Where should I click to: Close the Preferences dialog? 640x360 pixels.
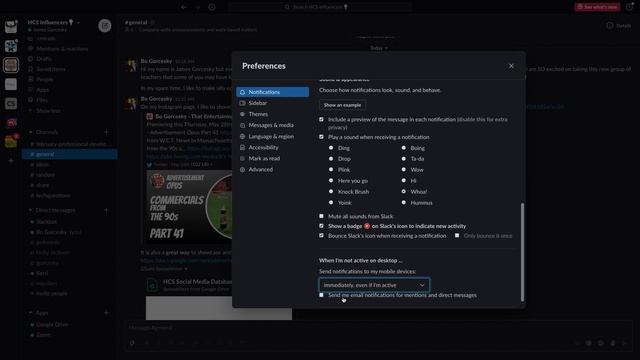511,66
